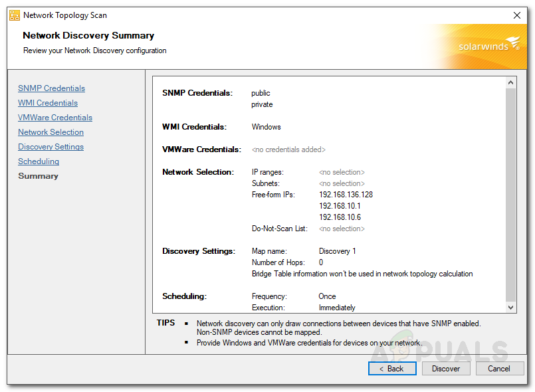Click the 'VMWare Credentials:' bold label
This screenshot has width=535, height=392.
click(201, 149)
